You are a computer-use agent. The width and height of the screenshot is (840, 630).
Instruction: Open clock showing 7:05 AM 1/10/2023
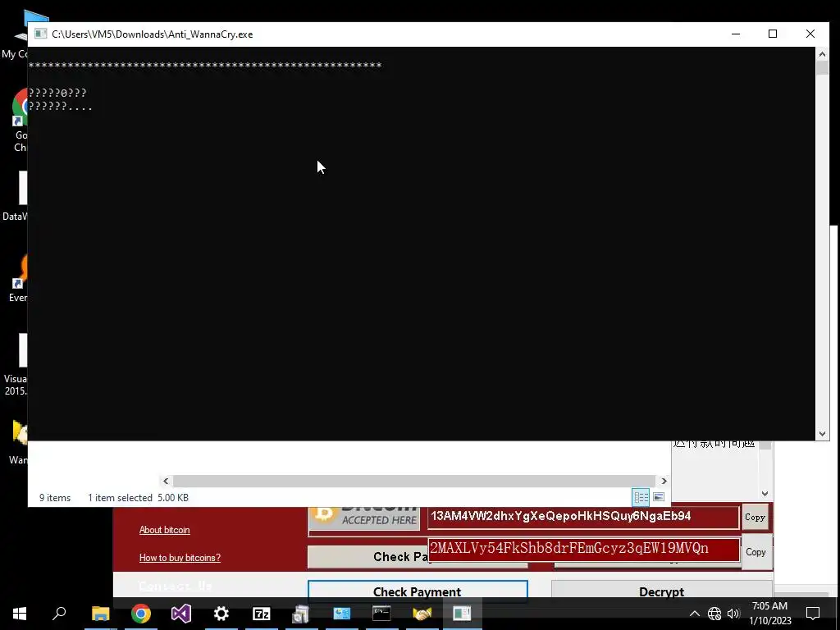tap(769, 614)
